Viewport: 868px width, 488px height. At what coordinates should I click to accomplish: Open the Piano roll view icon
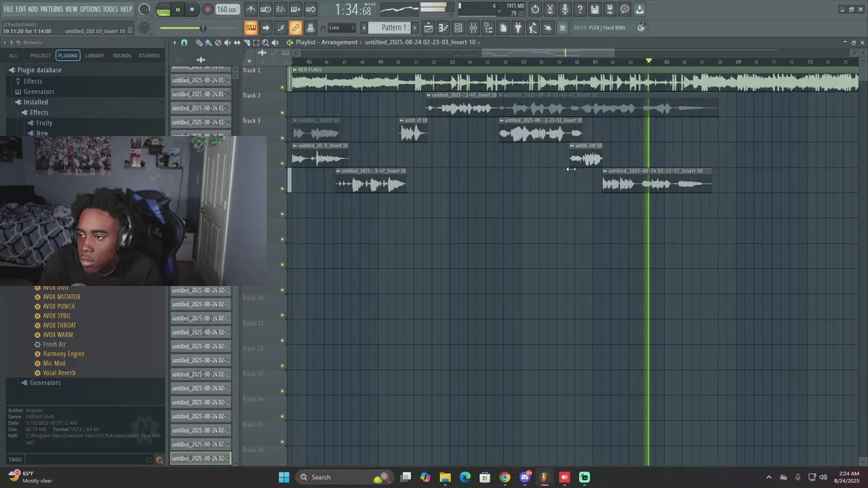[443, 28]
